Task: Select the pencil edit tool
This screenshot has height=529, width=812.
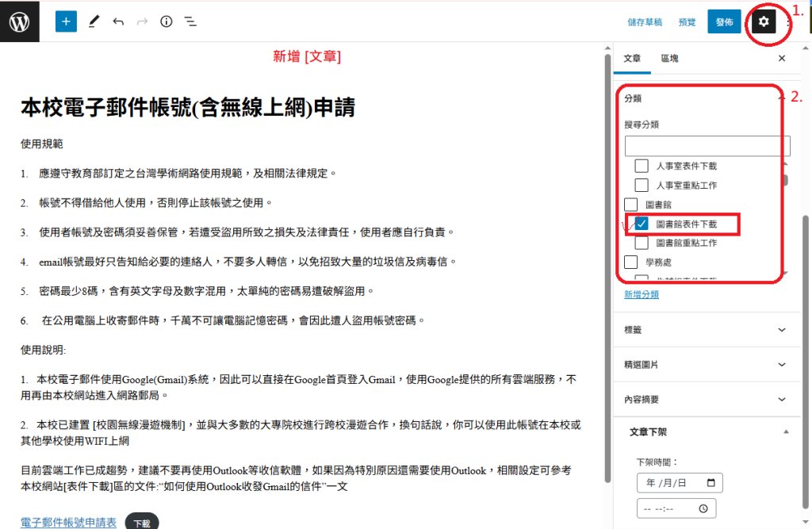Action: pyautogui.click(x=94, y=21)
